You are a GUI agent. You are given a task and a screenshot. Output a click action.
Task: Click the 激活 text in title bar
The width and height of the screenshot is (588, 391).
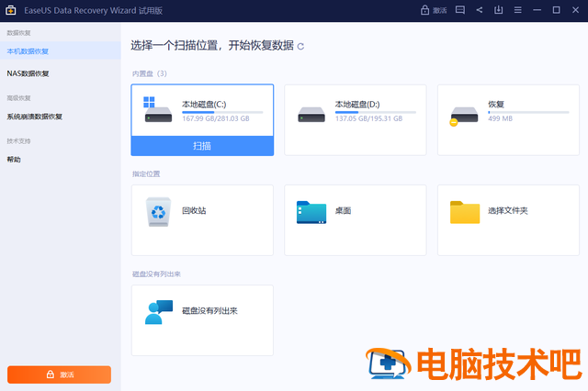(439, 10)
